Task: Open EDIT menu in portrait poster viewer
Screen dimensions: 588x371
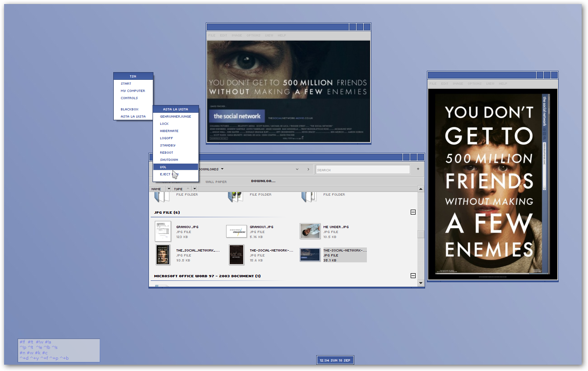Action: coord(445,83)
